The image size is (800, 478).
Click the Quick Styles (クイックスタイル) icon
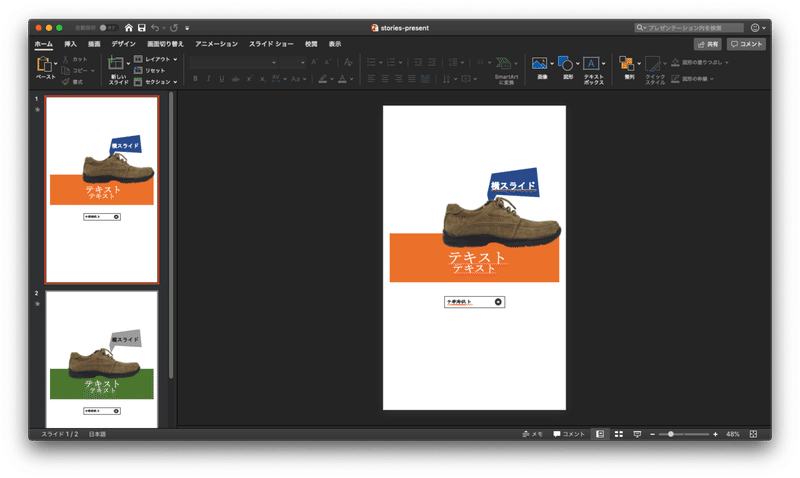[x=653, y=63]
